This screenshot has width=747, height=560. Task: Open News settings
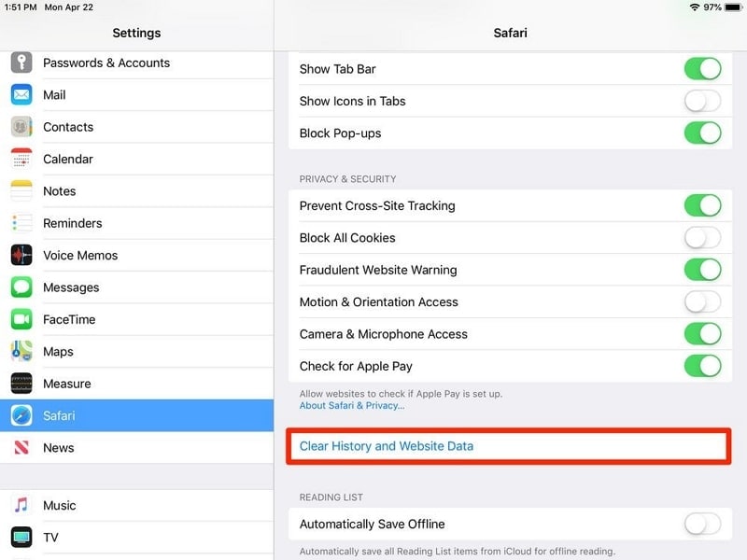click(136, 448)
